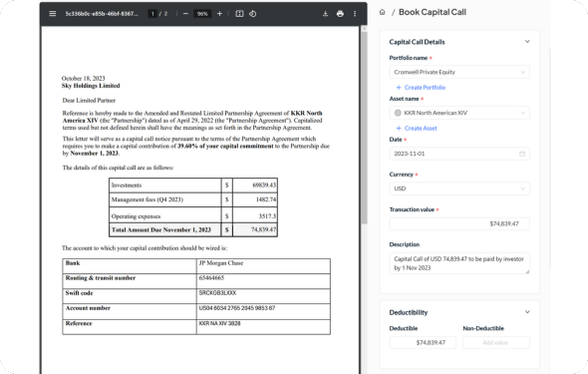This screenshot has height=374, width=588.
Task: Click the PDF zoom out minus icon
Action: pyautogui.click(x=185, y=14)
